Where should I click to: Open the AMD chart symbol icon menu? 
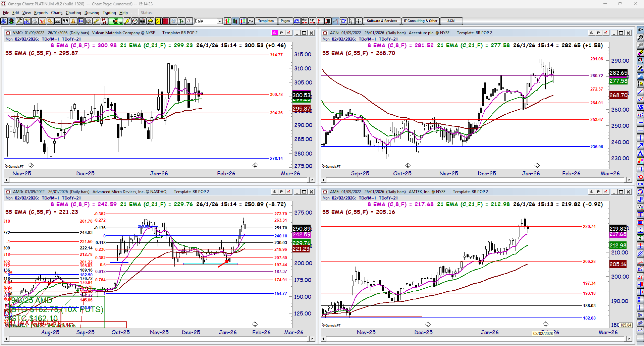click(x=8, y=192)
